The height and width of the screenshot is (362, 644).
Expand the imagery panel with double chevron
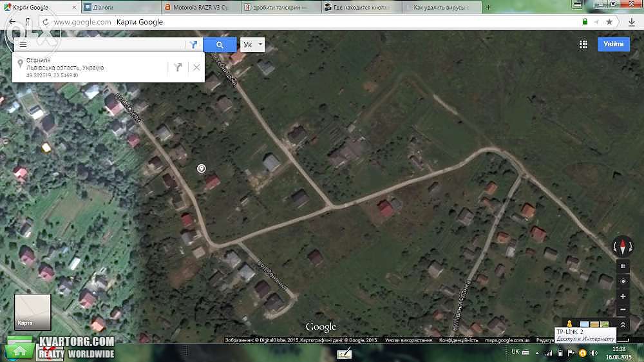click(623, 325)
